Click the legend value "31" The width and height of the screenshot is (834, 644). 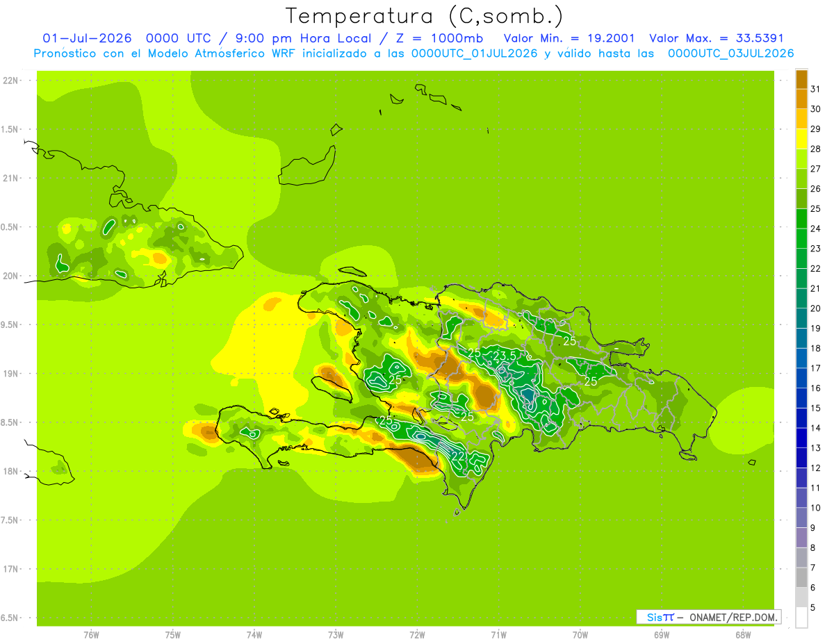[816, 89]
